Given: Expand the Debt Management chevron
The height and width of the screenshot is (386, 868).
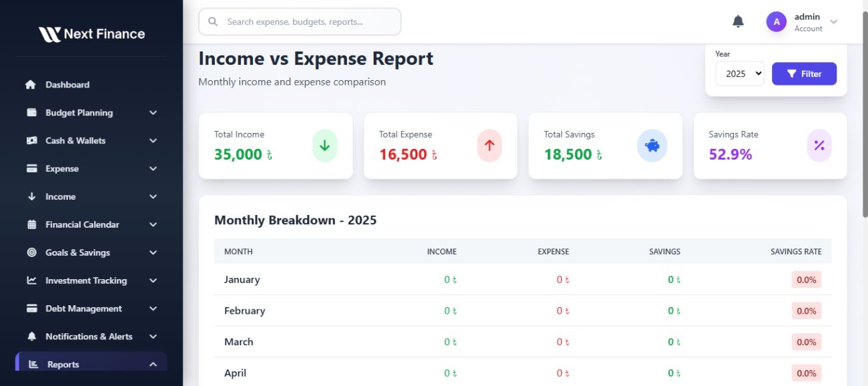Looking at the screenshot, I should pyautogui.click(x=153, y=309).
